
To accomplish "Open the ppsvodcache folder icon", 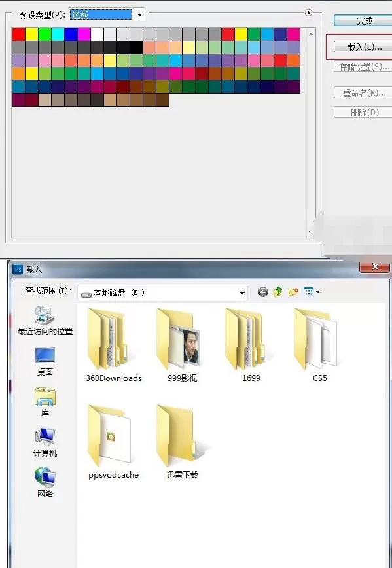I will pyautogui.click(x=109, y=435).
